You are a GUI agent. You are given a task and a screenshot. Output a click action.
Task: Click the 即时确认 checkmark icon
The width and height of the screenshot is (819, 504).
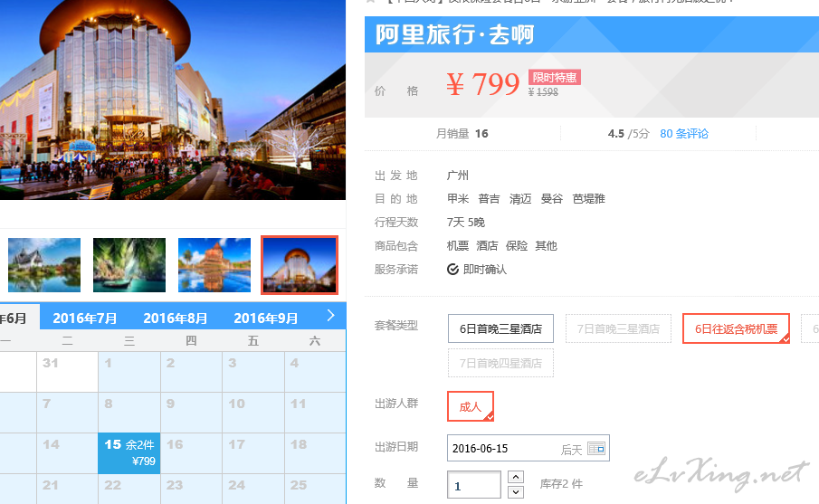click(452, 270)
